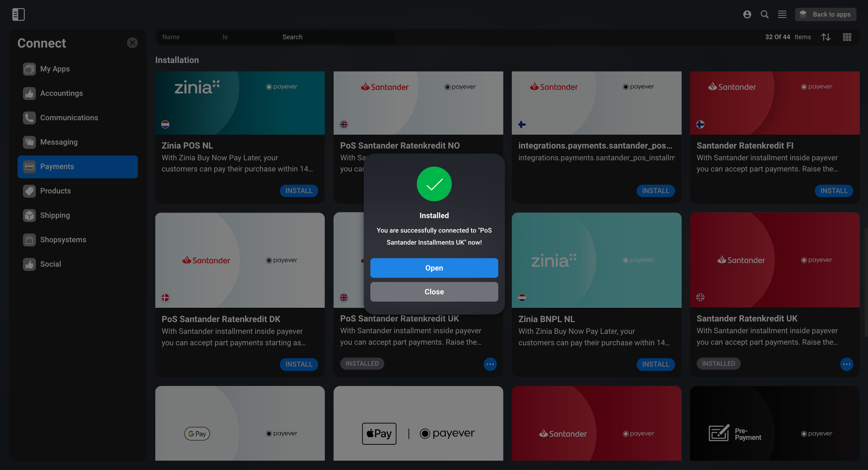The image size is (868, 470).
Task: Click the Netherlands flag on Zinia BNPL NL
Action: (x=522, y=298)
